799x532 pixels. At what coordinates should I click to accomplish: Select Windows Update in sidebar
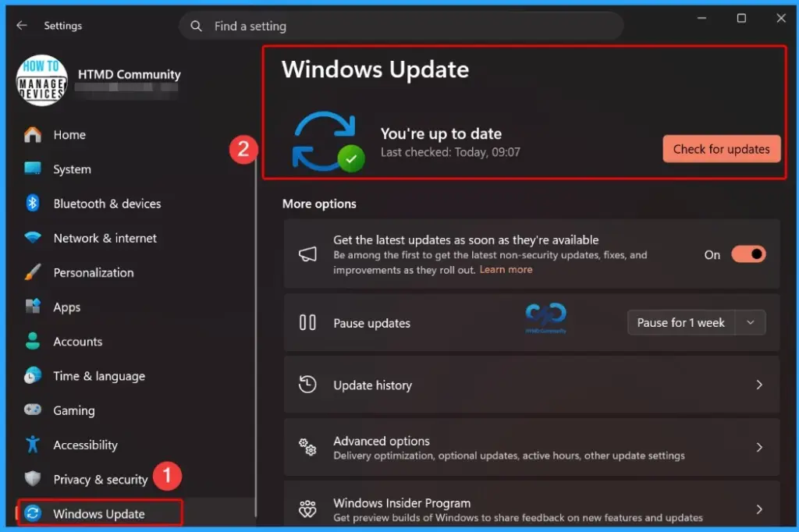(99, 513)
